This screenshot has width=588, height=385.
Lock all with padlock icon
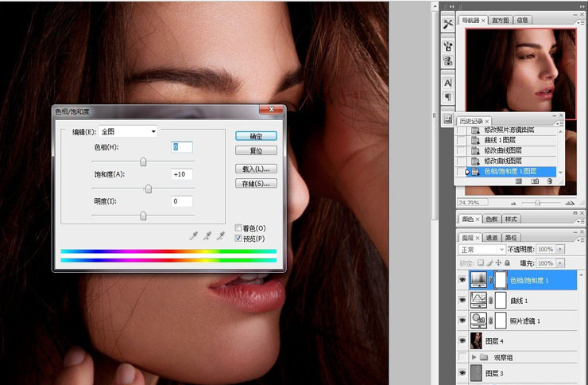(508, 263)
